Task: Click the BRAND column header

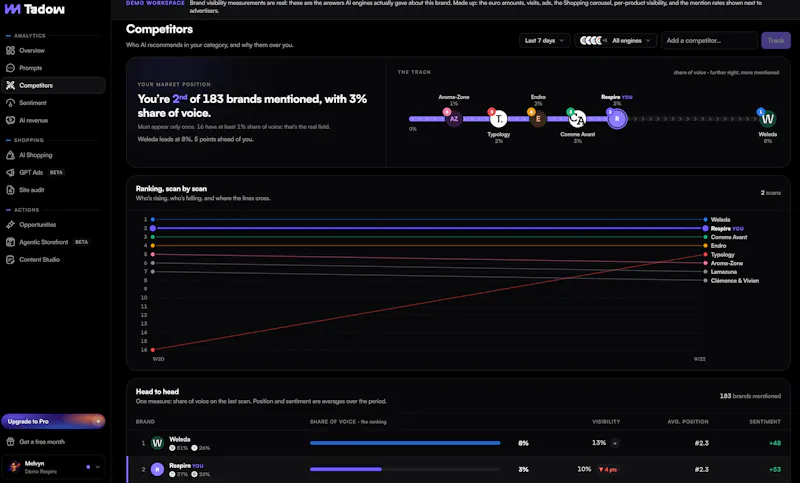Action: [145, 422]
